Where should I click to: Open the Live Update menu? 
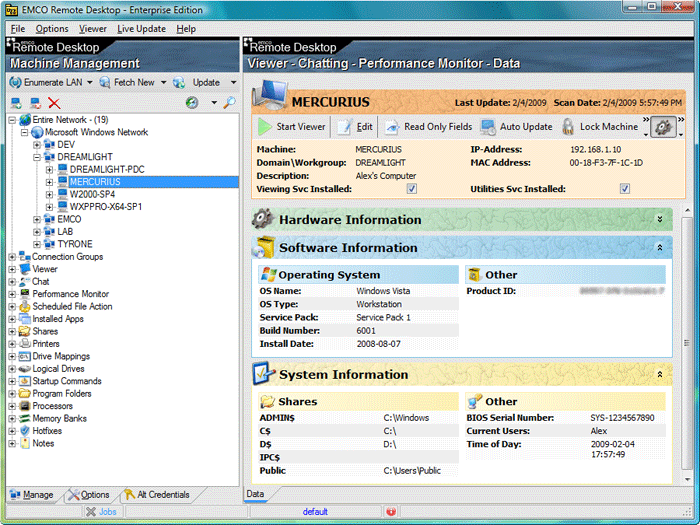coord(142,29)
